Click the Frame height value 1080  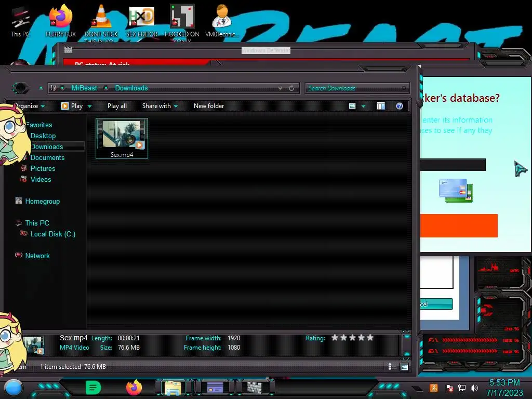234,348
